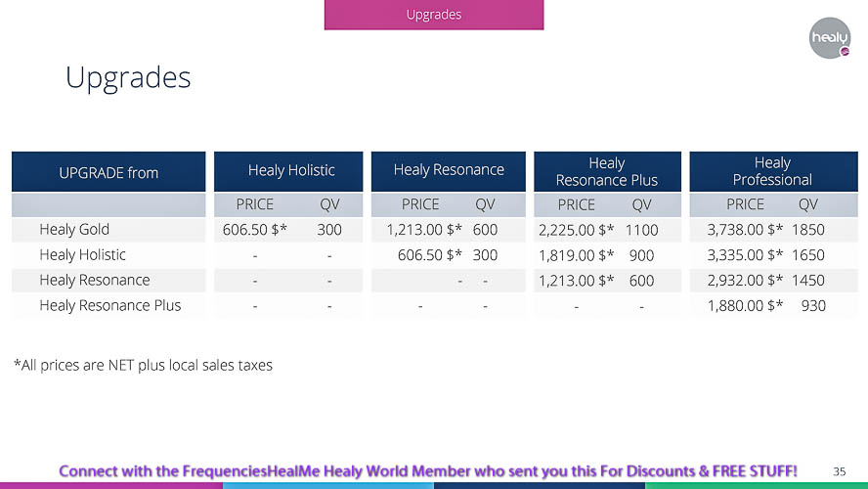Click the 1,213.00 $* price in Healy Gold row
This screenshot has width=868, height=489.
point(424,229)
